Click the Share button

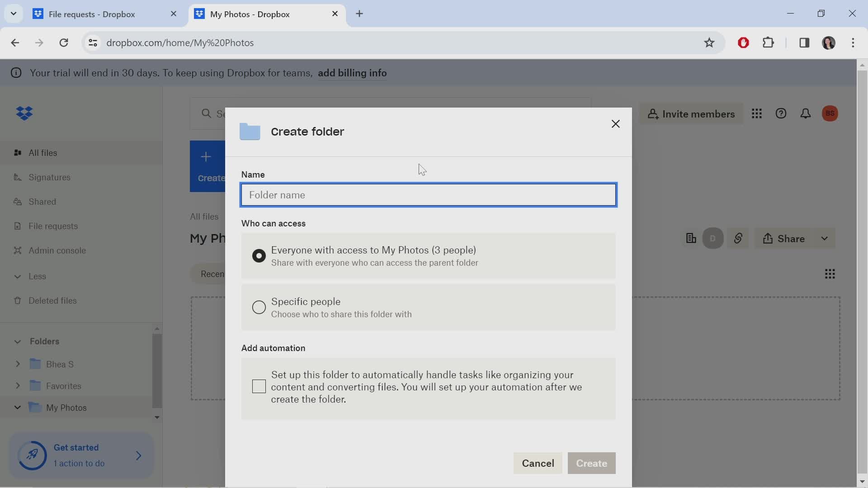tap(784, 238)
